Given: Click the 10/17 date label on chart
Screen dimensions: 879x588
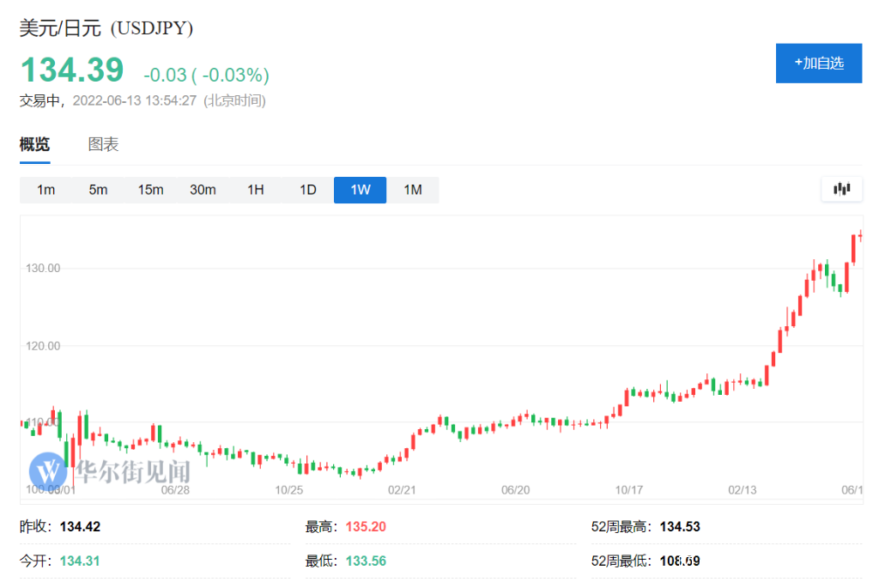Looking at the screenshot, I should (629, 490).
